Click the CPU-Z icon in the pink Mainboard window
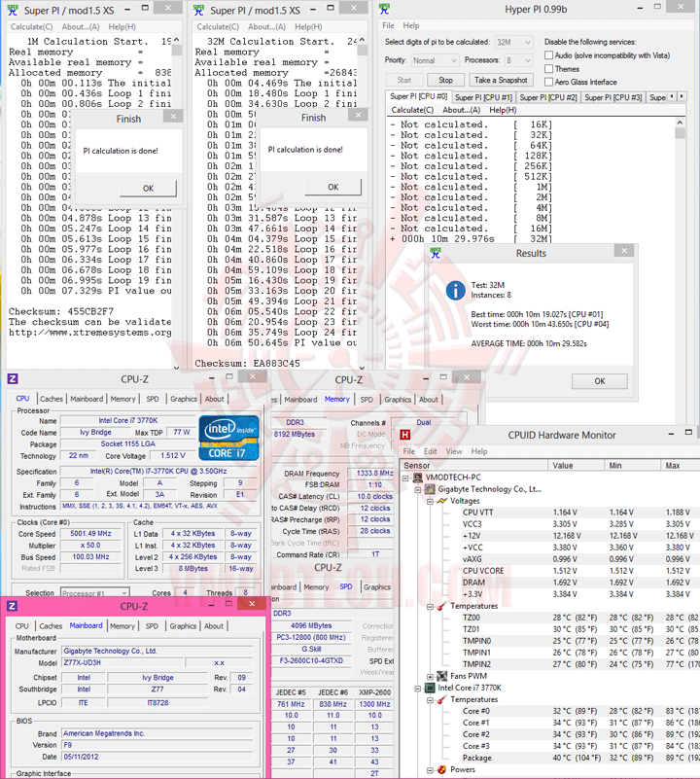700x779 pixels. [x=13, y=606]
